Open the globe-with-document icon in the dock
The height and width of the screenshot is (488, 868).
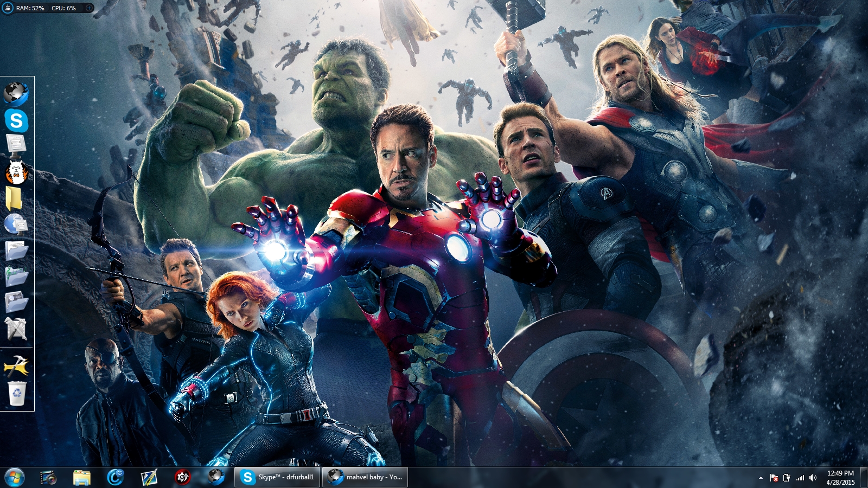(16, 224)
